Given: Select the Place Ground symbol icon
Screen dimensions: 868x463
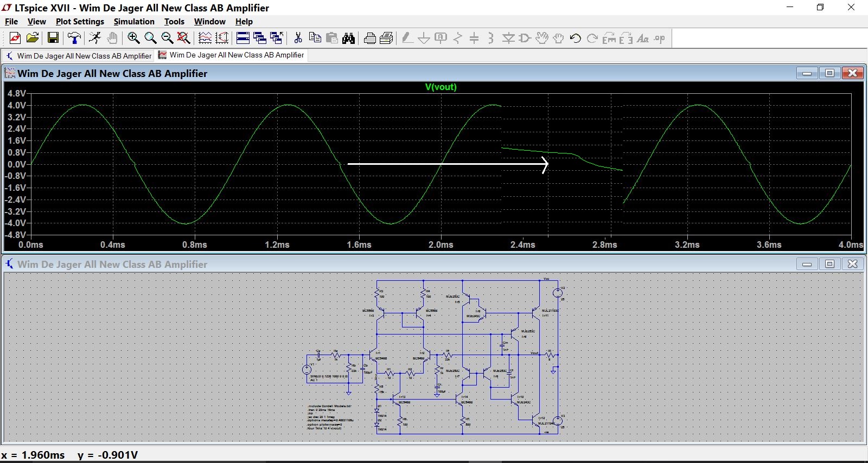Looking at the screenshot, I should (424, 38).
